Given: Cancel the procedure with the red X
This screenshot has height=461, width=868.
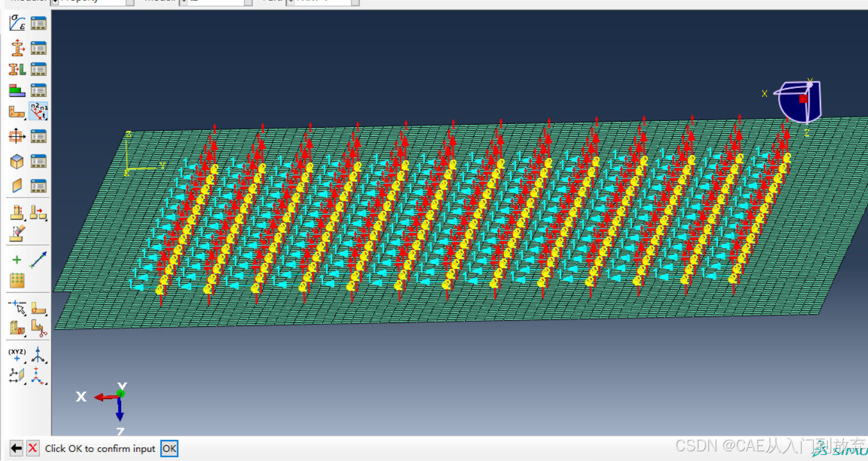Looking at the screenshot, I should point(33,448).
